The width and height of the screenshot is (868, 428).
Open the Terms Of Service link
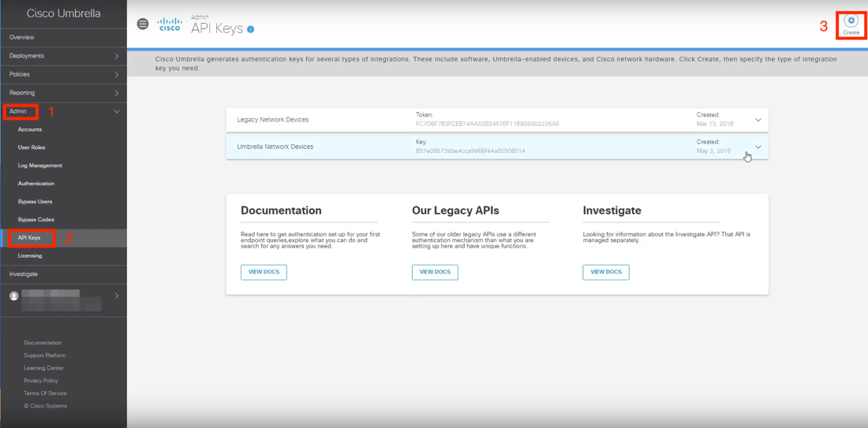46,393
